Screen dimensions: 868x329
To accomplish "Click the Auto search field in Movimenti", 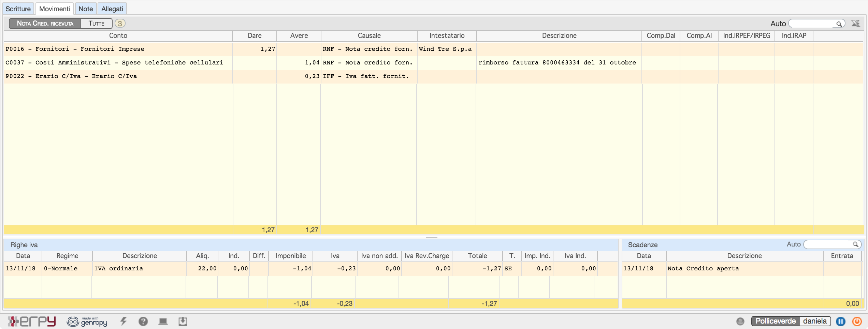I will pos(812,24).
